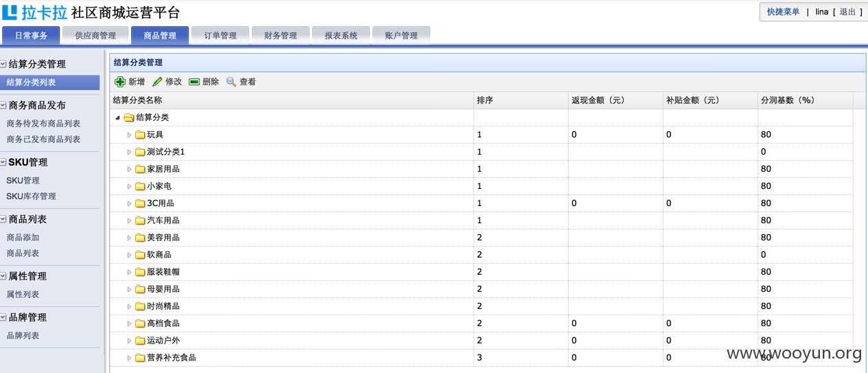Collapse the 属性管理 sidebar section
Viewport: 868px width, 373px height.
pos(3,276)
